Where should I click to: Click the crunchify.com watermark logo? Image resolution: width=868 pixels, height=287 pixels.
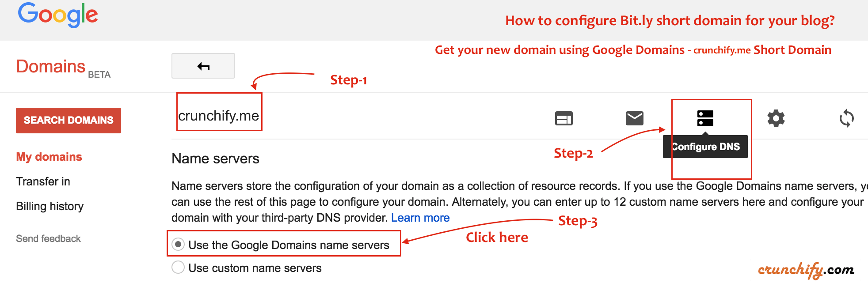[806, 270]
